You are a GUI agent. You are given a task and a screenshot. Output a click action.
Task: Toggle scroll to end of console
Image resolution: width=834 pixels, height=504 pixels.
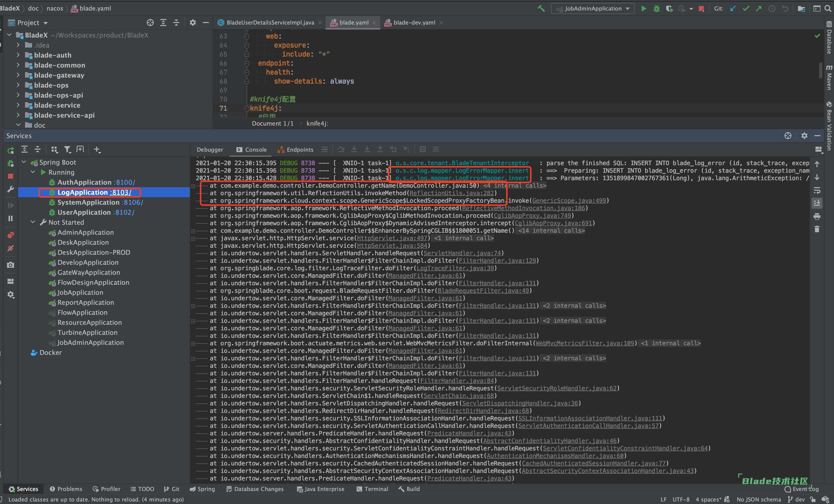[817, 203]
